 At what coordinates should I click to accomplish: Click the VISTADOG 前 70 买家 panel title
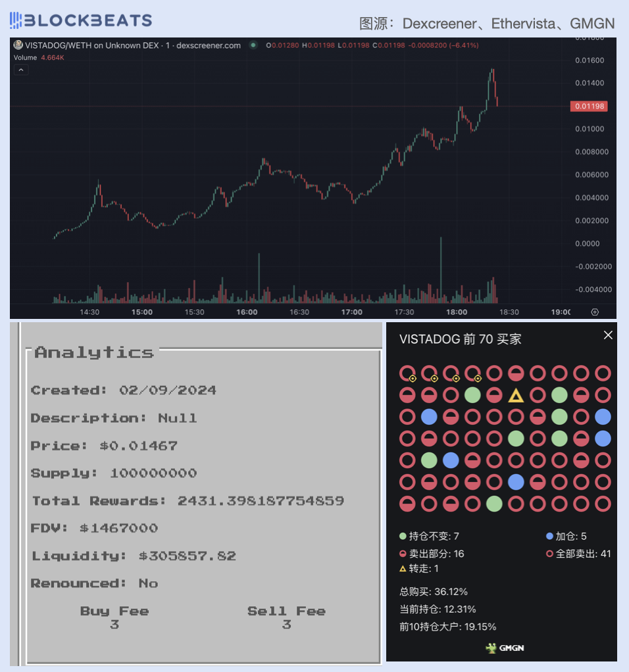(x=460, y=339)
